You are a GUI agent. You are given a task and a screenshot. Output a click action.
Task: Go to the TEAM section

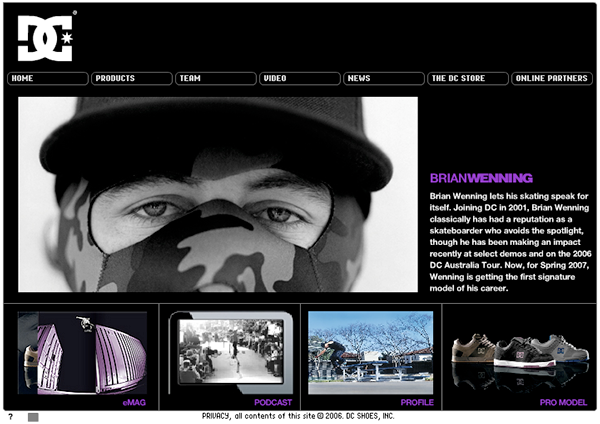(216, 78)
